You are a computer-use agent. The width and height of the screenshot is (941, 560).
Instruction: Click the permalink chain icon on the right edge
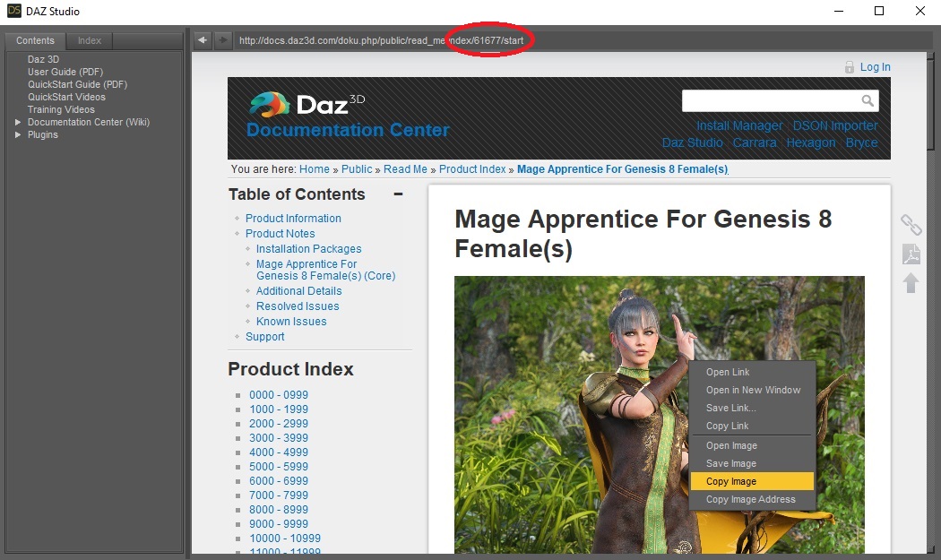pos(911,225)
